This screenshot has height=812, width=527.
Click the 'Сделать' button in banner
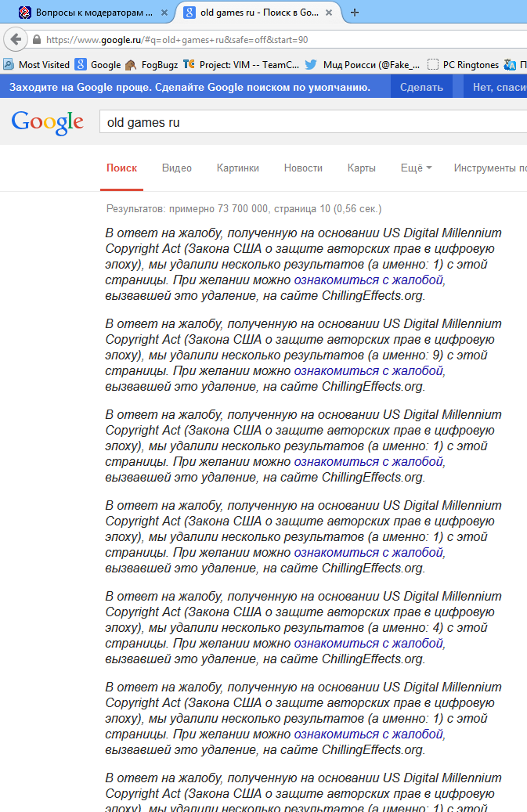tap(421, 87)
